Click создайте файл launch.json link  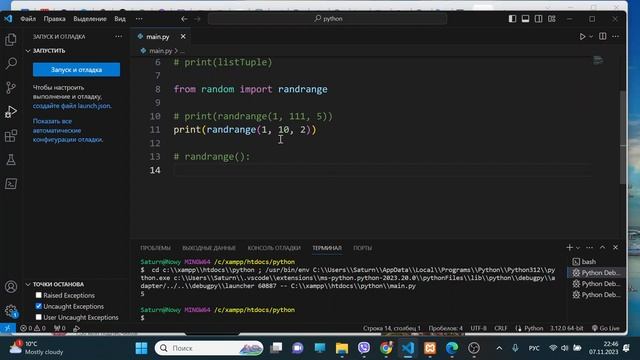pyautogui.click(x=72, y=106)
